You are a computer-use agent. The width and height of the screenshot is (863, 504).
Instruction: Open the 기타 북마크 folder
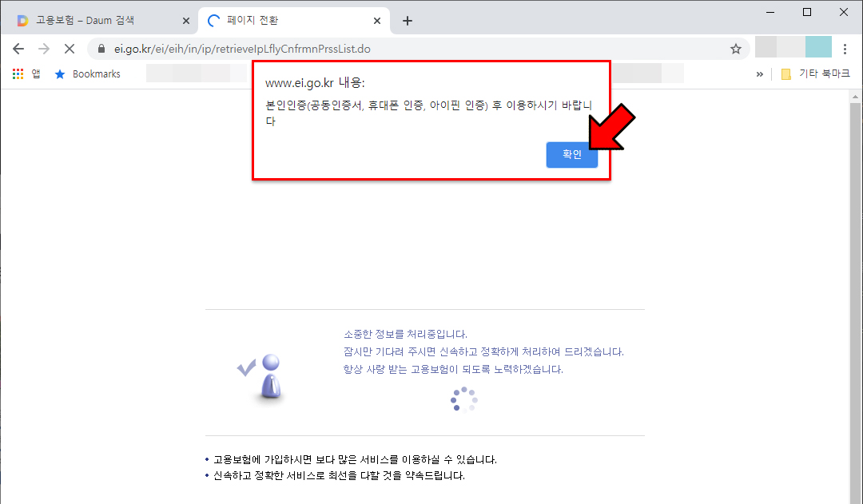(816, 73)
